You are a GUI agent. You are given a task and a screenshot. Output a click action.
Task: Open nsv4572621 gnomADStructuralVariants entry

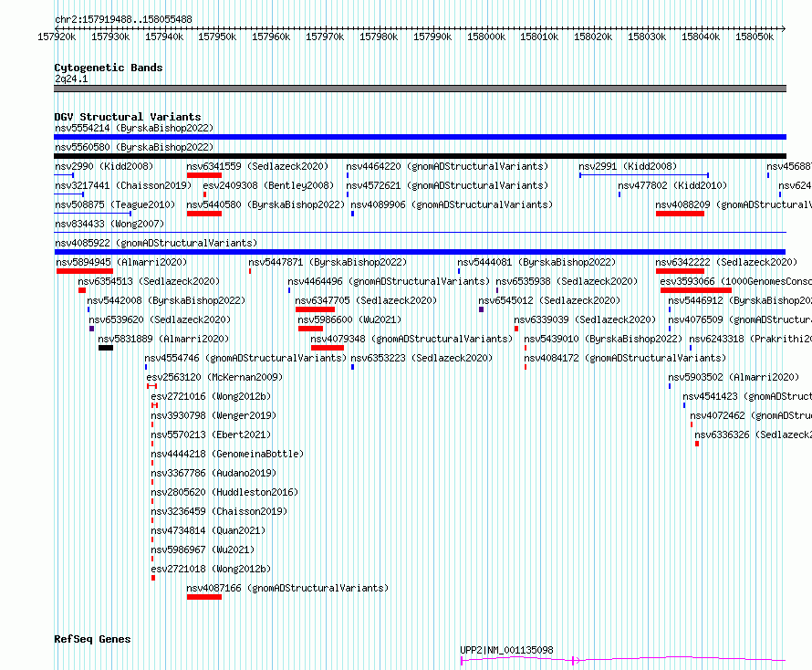447,185
